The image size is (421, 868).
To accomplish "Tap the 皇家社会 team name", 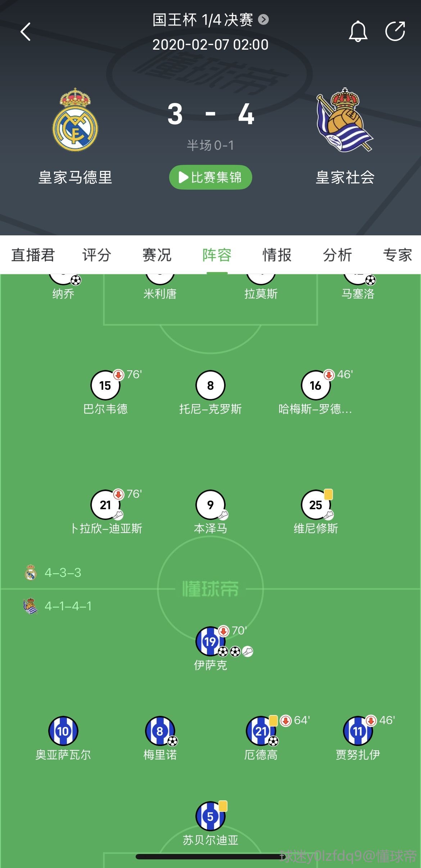I will pyautogui.click(x=345, y=177).
